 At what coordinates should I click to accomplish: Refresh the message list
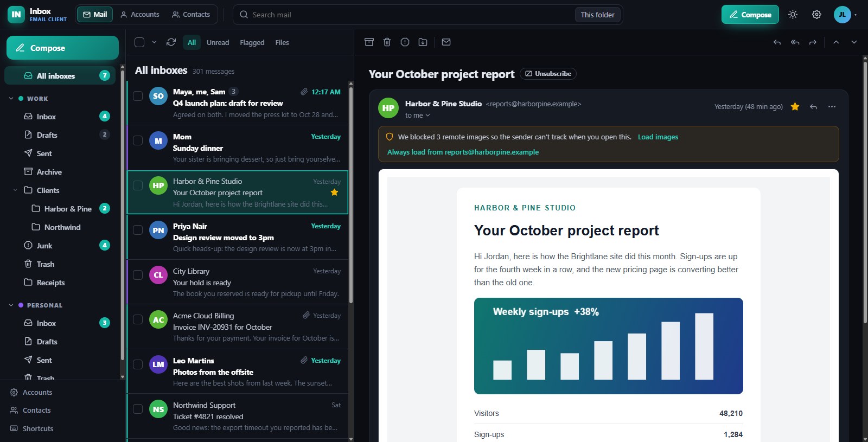pos(171,42)
